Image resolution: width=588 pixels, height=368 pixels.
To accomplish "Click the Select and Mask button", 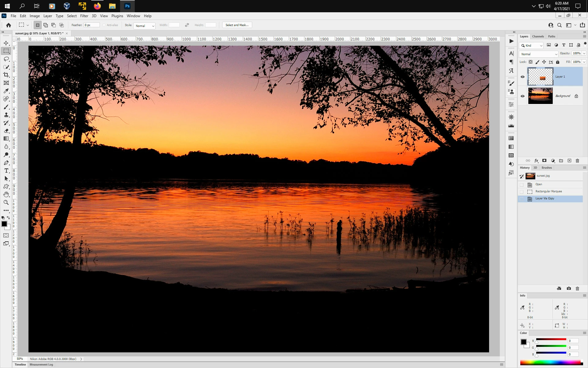I will [237, 25].
